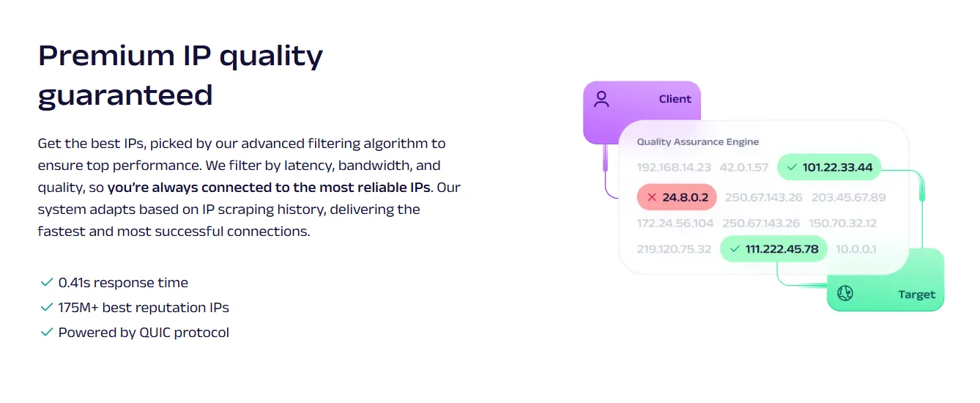This screenshot has width=980, height=403.
Task: Click the Client user profile icon
Action: pos(601,100)
